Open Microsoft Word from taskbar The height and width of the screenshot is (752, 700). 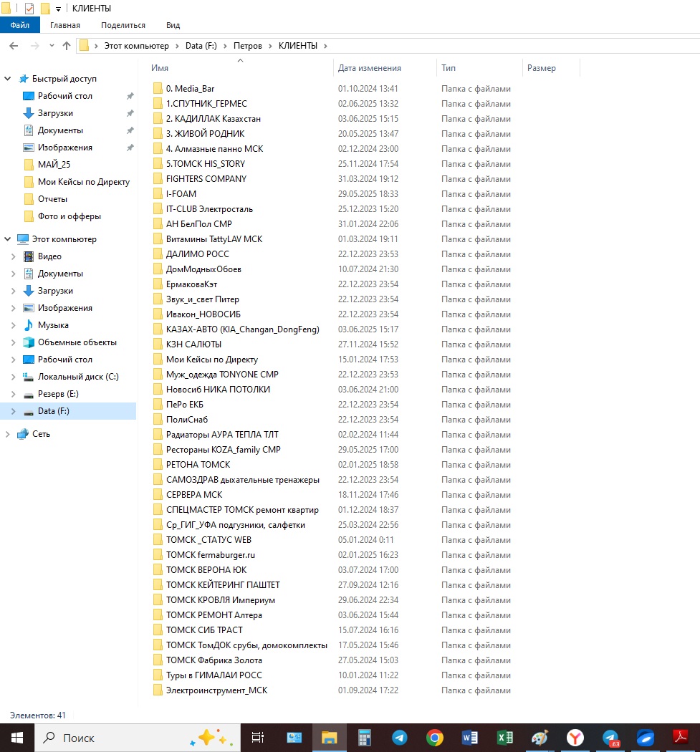470,738
